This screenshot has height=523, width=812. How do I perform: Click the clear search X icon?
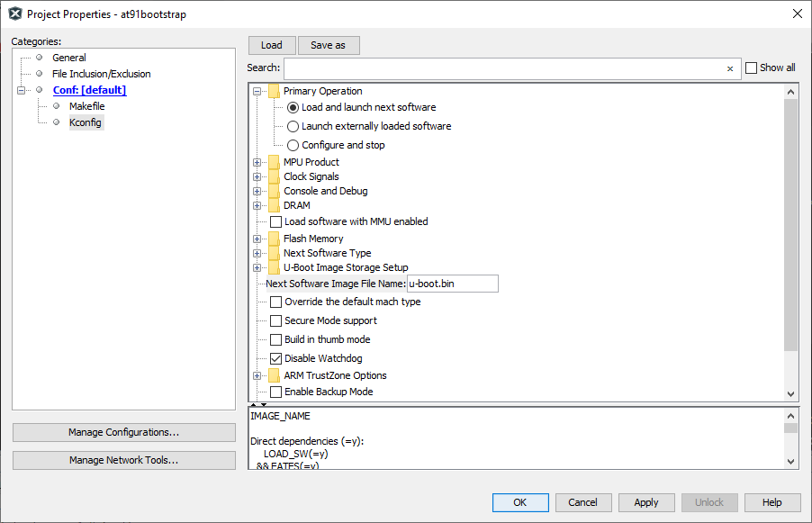(x=730, y=68)
